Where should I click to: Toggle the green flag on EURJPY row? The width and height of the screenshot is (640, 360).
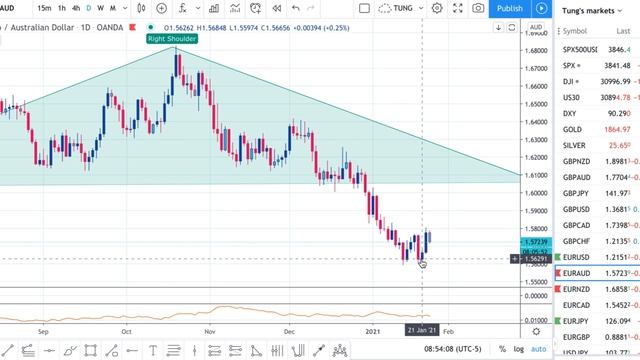point(558,321)
